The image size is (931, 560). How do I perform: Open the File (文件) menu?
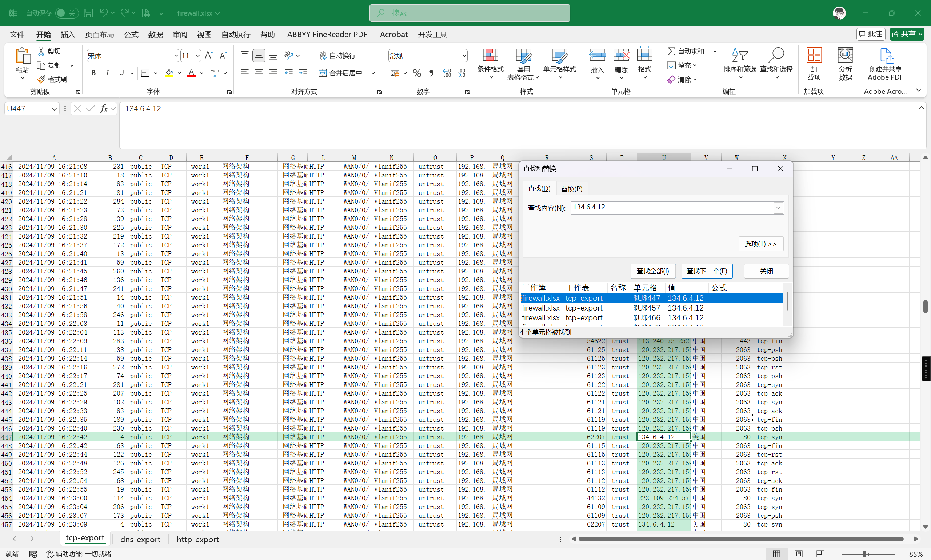click(x=17, y=35)
